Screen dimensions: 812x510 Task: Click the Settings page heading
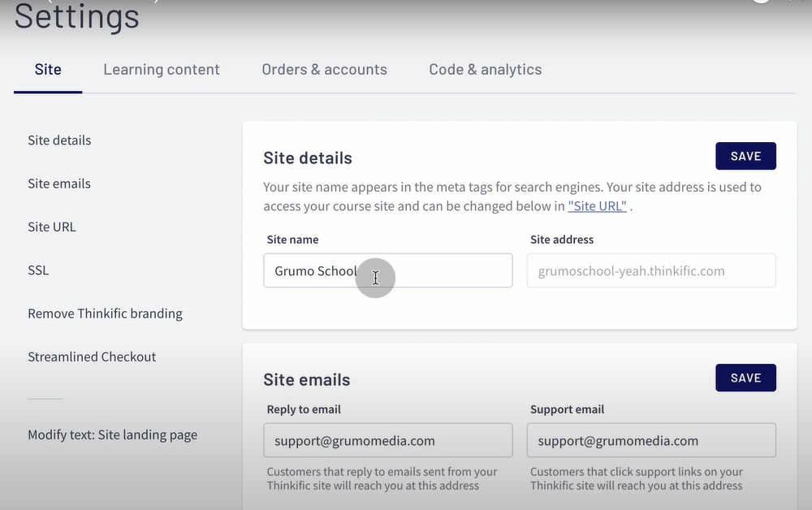[76, 18]
